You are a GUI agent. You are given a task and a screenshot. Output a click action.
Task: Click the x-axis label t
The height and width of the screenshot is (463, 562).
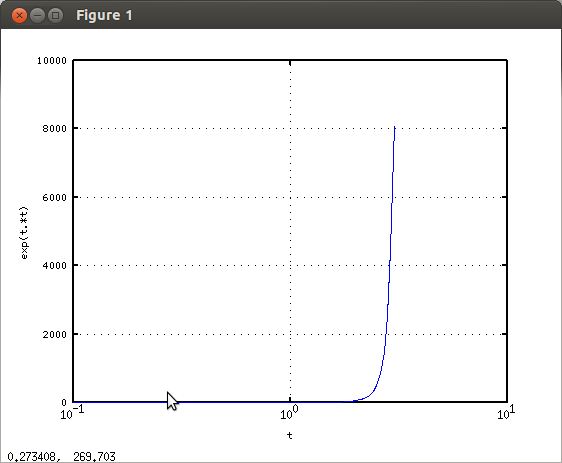[x=290, y=435]
